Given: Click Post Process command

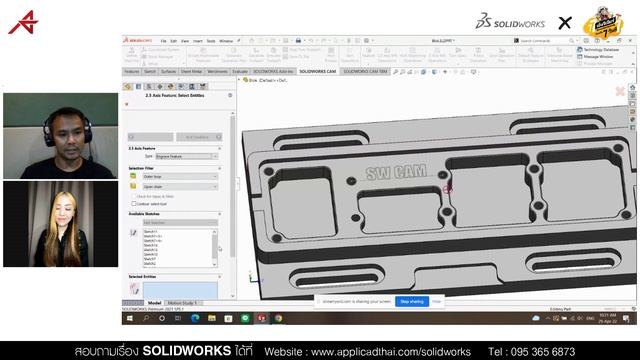Looking at the screenshot, I should pos(331,55).
